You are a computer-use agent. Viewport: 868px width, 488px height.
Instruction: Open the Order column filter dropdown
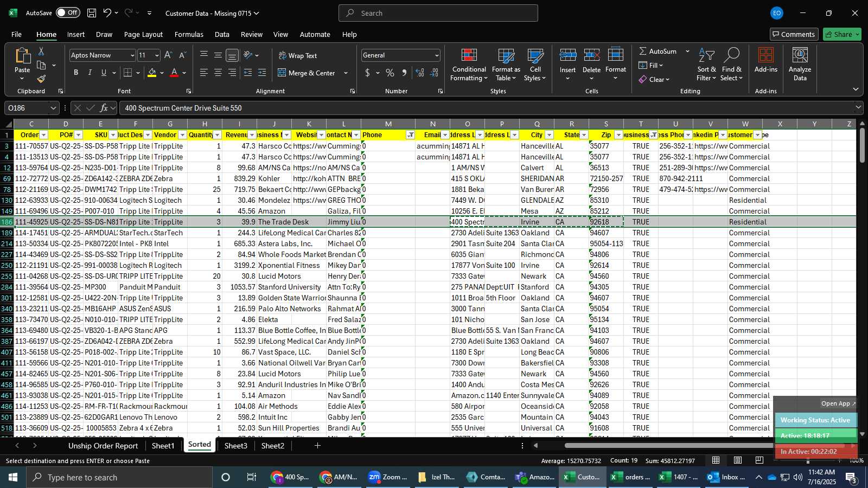click(44, 135)
